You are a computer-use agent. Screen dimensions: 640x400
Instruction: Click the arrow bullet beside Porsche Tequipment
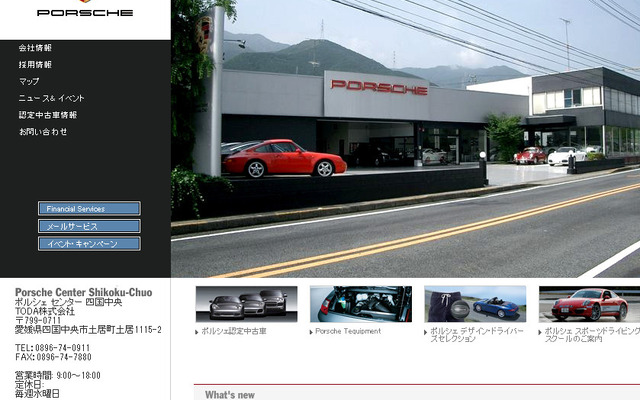click(x=311, y=332)
